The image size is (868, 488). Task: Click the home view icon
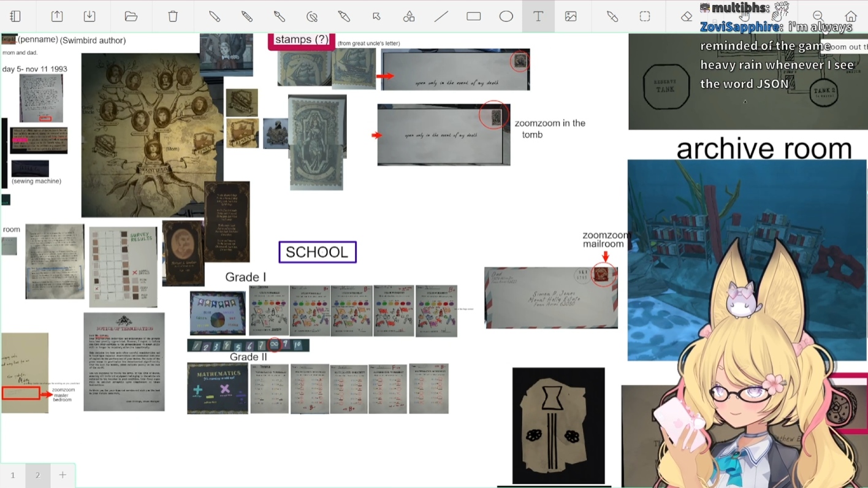851,17
